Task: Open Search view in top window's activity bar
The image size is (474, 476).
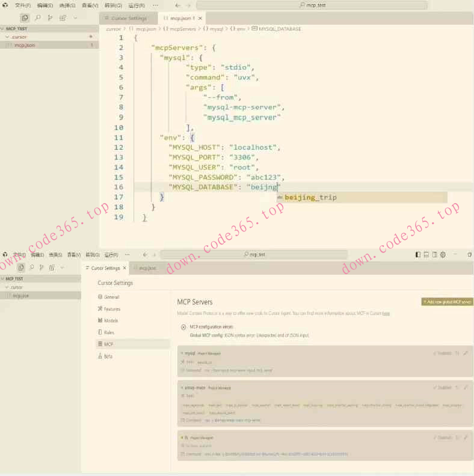Action: tap(38, 18)
